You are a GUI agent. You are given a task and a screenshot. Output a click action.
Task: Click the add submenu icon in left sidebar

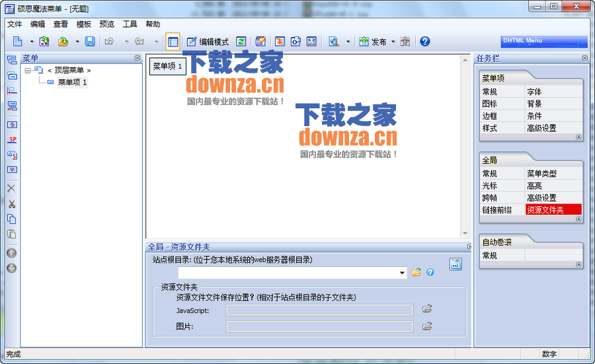tap(12, 75)
